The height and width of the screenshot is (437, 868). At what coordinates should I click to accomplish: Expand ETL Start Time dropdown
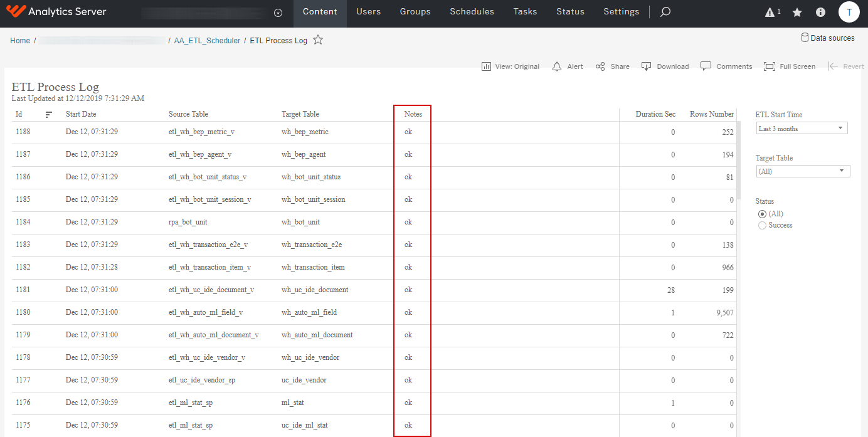pyautogui.click(x=802, y=129)
